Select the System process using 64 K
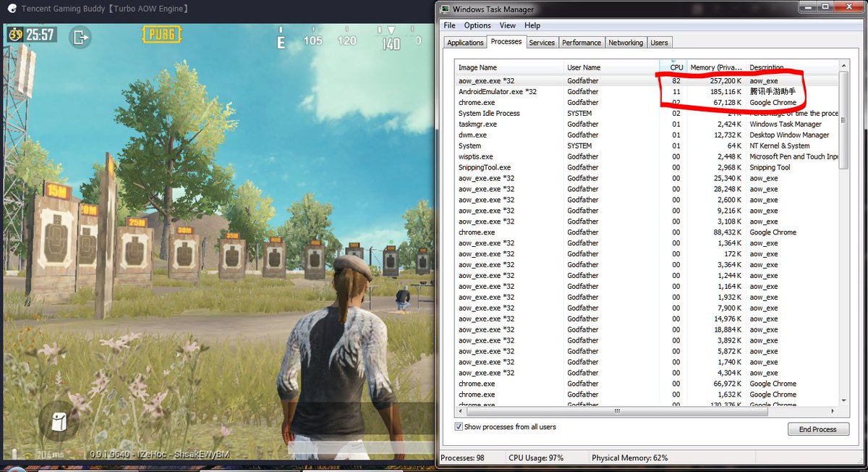 click(647, 146)
